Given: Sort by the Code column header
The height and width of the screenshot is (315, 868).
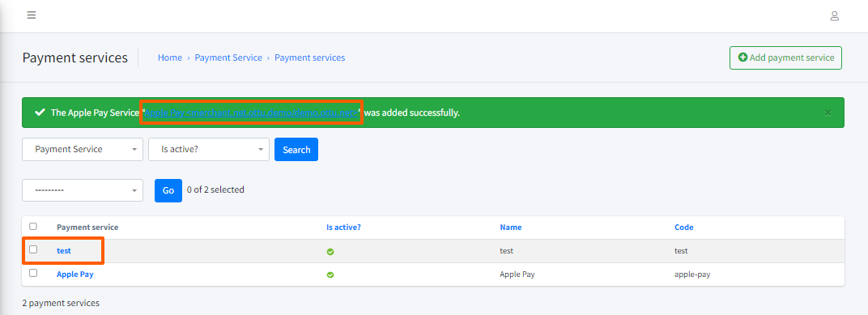Looking at the screenshot, I should point(683,228).
